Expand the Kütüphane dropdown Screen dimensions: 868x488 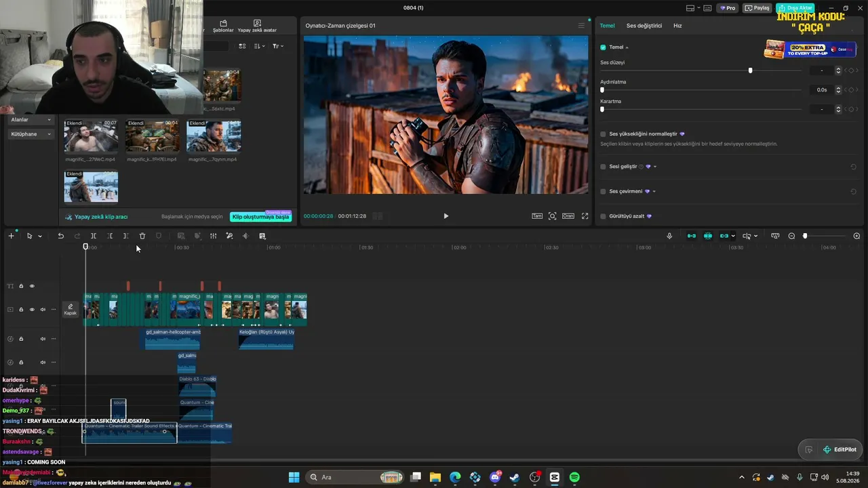(31, 134)
